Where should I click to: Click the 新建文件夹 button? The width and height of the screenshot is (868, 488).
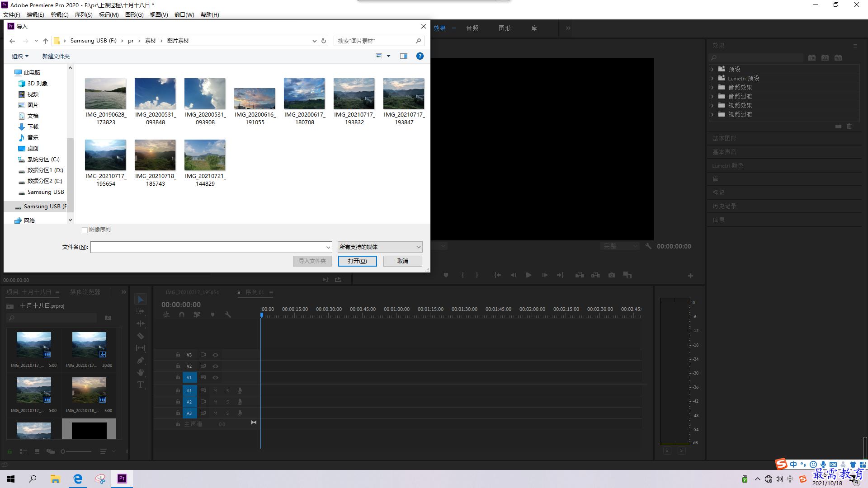(56, 56)
